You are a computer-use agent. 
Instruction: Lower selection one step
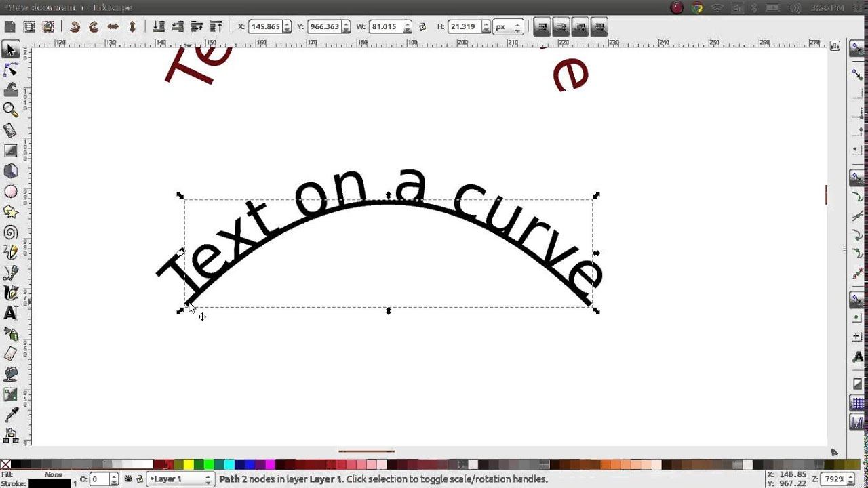tap(178, 27)
